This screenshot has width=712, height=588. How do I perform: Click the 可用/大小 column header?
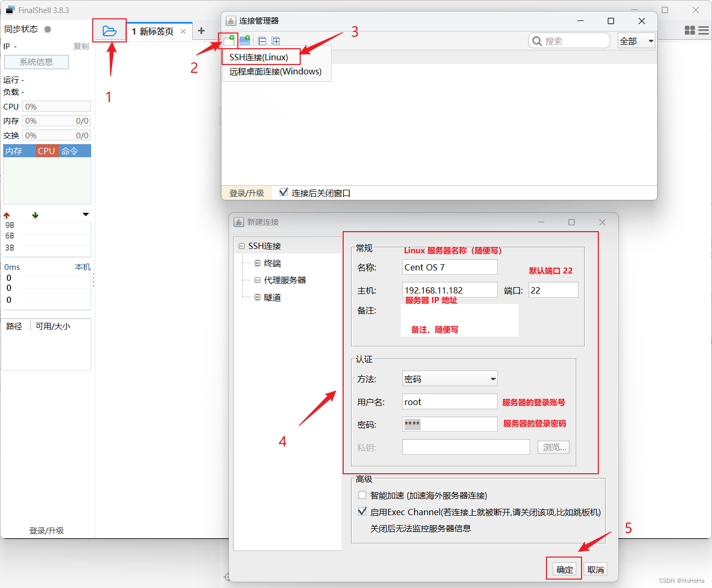pos(53,326)
